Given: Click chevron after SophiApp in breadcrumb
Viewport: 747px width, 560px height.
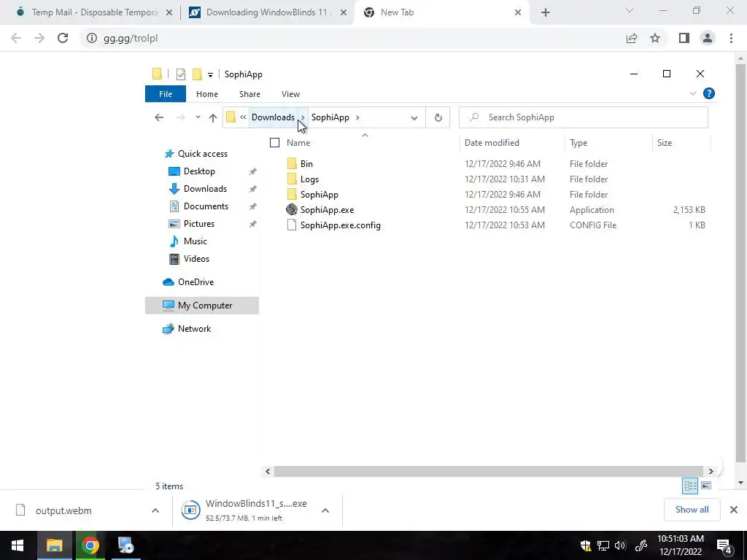Looking at the screenshot, I should tap(357, 117).
